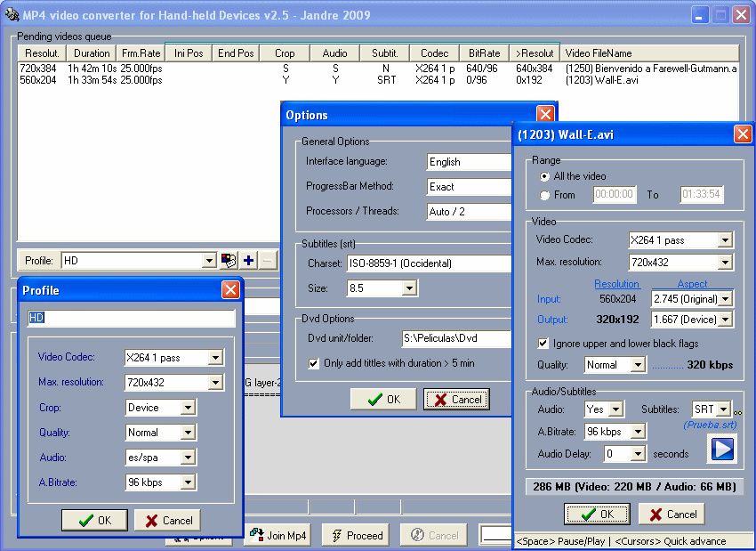Minimize the main converter window
The height and width of the screenshot is (551, 756).
699,15
